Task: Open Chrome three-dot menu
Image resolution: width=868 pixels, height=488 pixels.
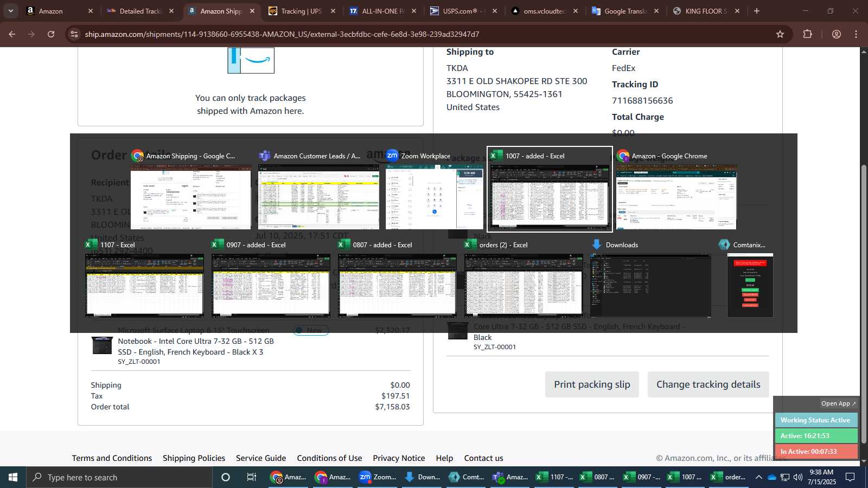Action: pyautogui.click(x=856, y=34)
